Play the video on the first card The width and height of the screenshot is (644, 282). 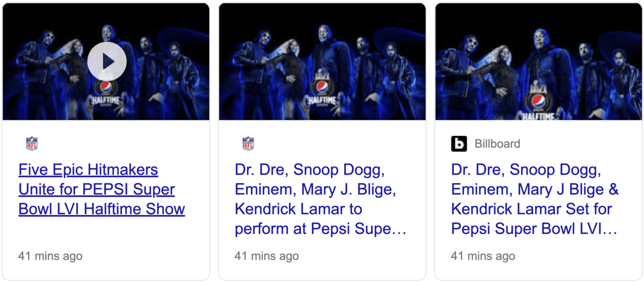pos(107,61)
